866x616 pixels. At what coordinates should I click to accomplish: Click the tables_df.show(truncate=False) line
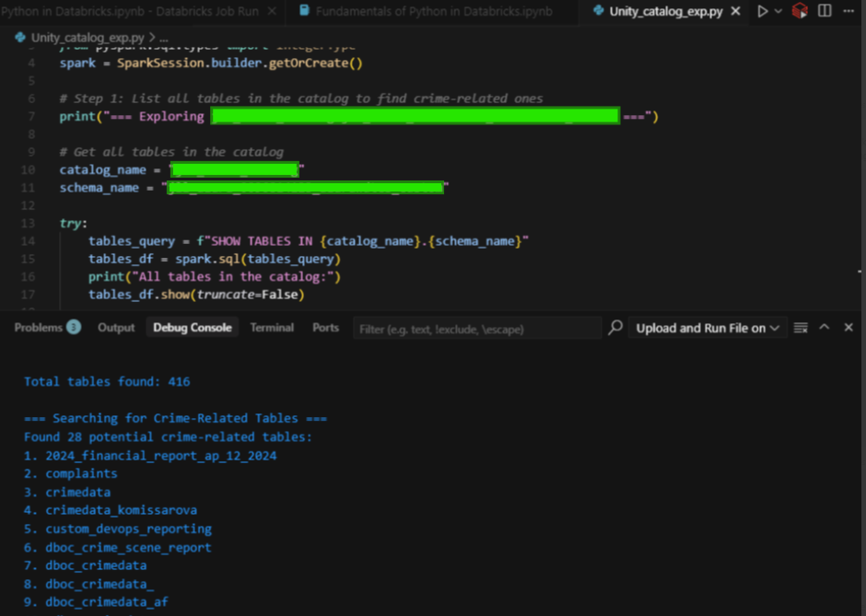coord(196,295)
